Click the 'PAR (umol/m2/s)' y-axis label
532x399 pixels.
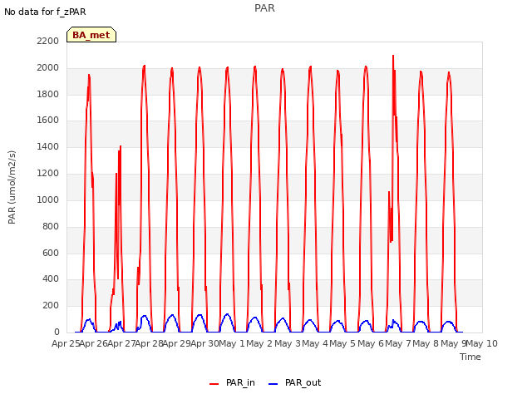click(12, 187)
